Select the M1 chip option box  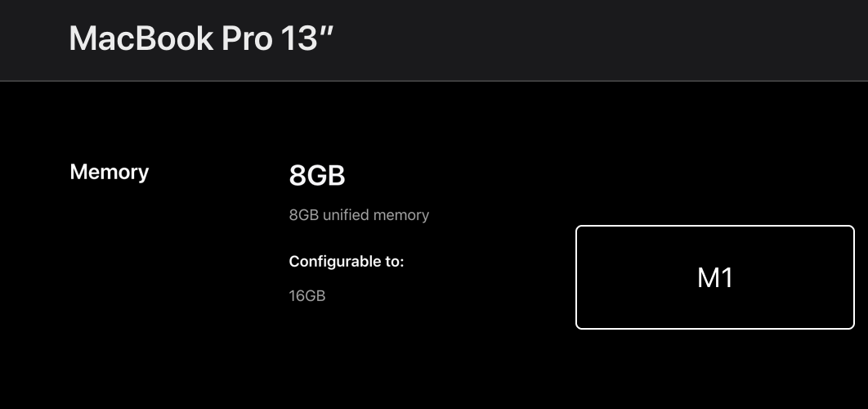coord(714,277)
